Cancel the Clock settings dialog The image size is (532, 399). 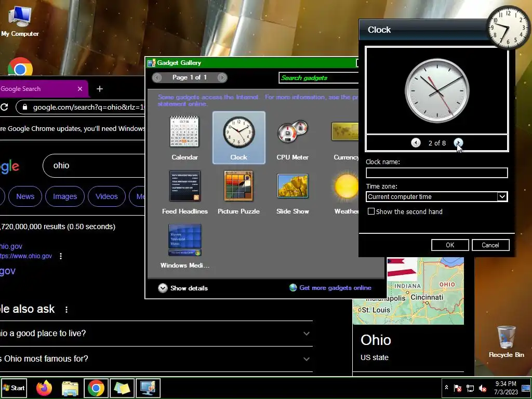tap(490, 245)
